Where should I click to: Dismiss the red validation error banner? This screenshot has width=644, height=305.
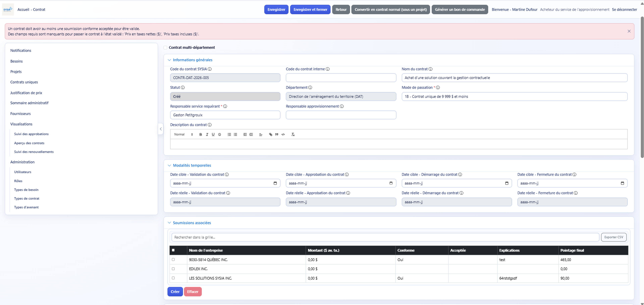(629, 31)
